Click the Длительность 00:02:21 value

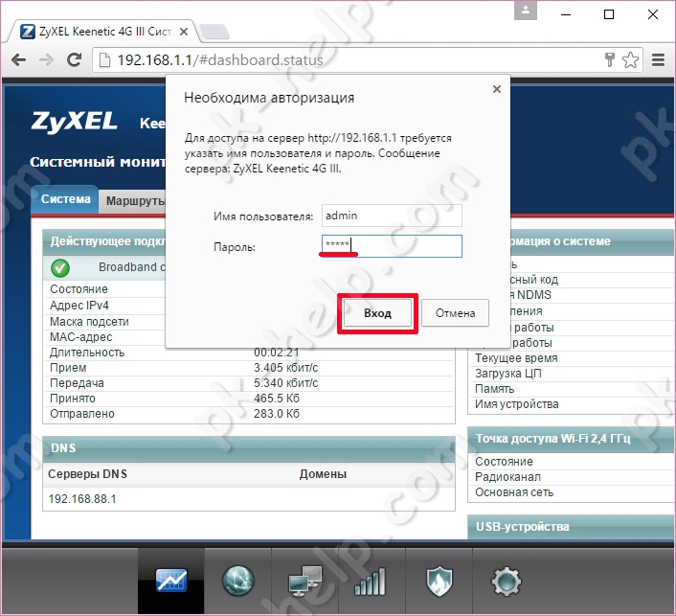(x=276, y=353)
